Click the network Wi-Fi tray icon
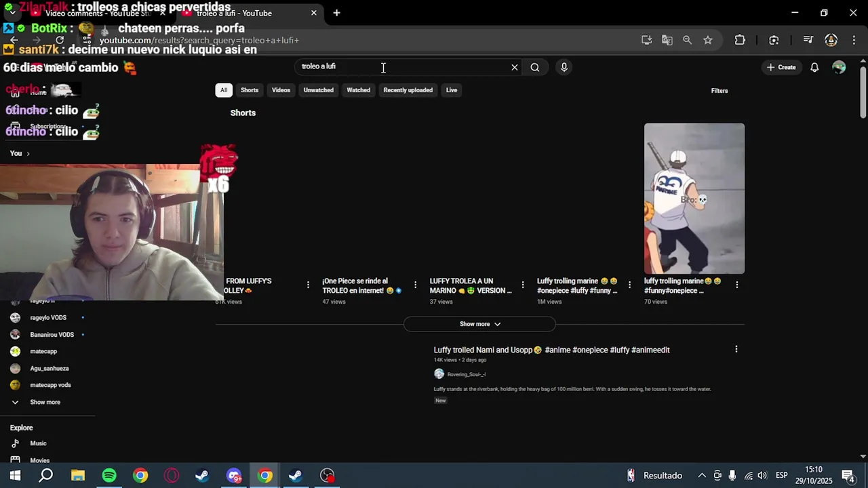Screen dimensions: 868x488 748,475
